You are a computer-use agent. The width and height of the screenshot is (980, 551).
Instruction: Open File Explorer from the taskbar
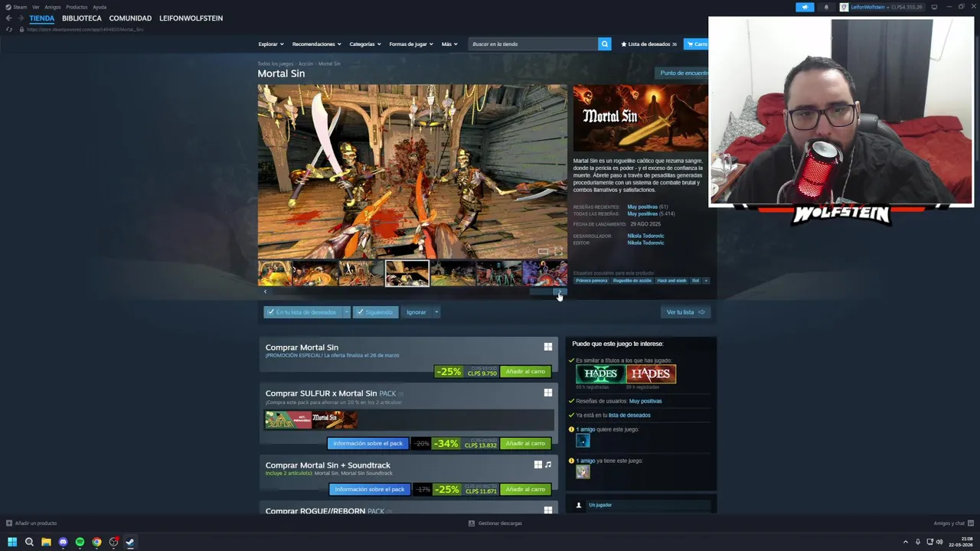pyautogui.click(x=46, y=542)
